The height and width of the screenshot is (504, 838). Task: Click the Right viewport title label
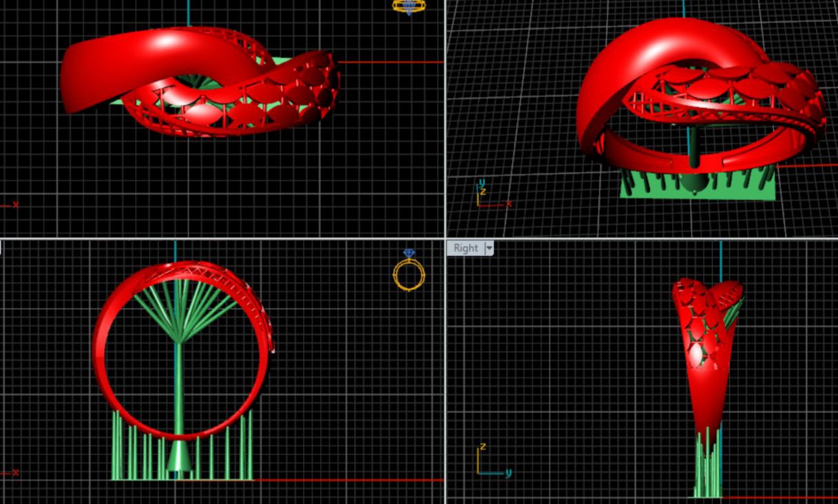[465, 249]
